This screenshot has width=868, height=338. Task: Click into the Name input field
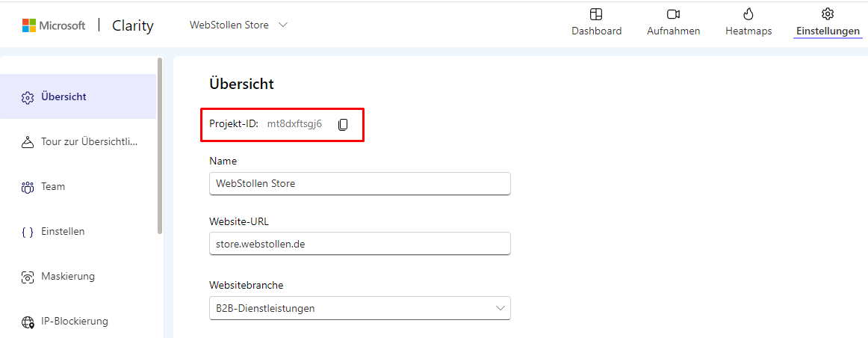(x=360, y=183)
